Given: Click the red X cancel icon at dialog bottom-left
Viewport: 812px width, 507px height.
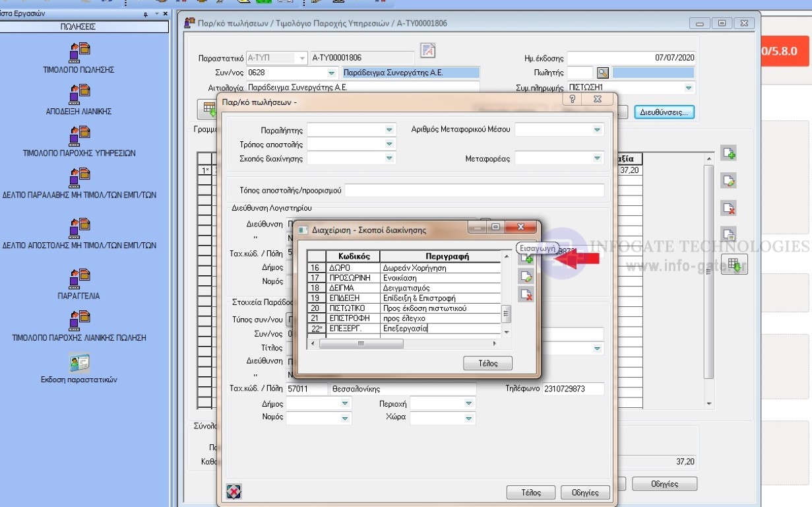Looking at the screenshot, I should pyautogui.click(x=234, y=491).
